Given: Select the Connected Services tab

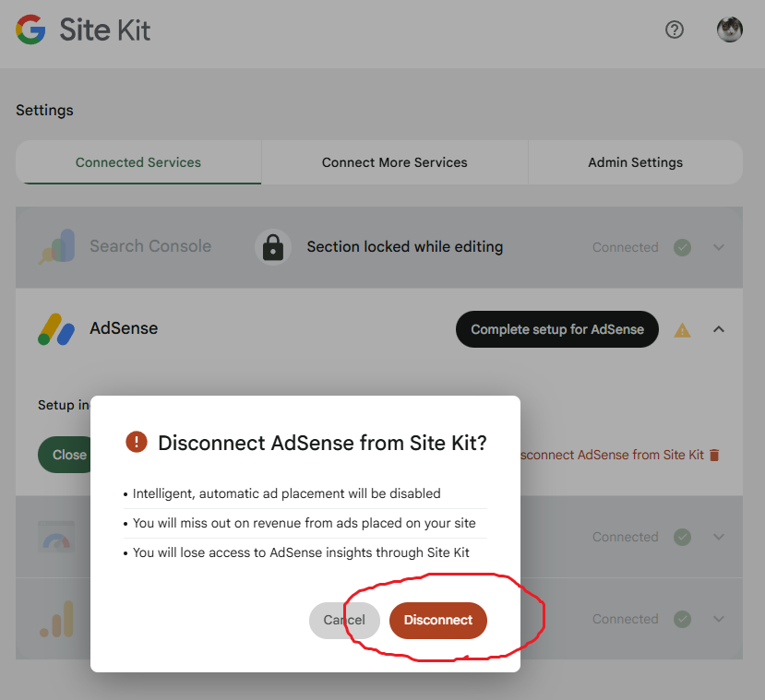Looking at the screenshot, I should [138, 162].
